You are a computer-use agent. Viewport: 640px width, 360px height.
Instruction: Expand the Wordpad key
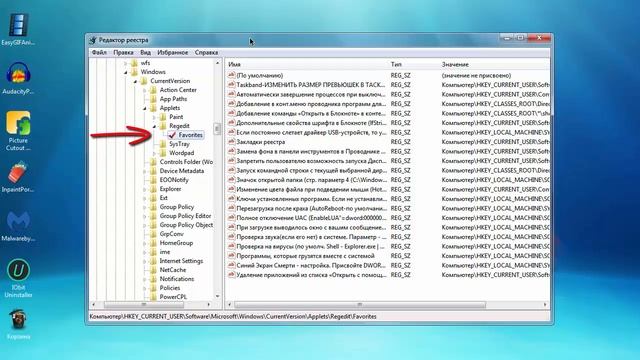click(x=154, y=153)
